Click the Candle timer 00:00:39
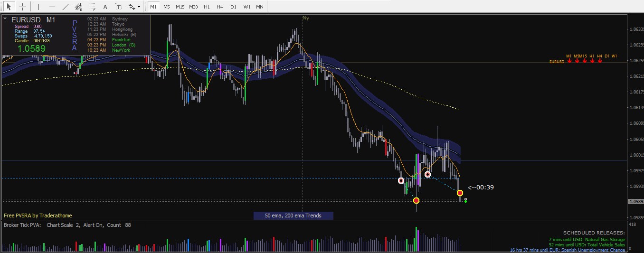The width and height of the screenshot is (644, 253). pos(41,41)
